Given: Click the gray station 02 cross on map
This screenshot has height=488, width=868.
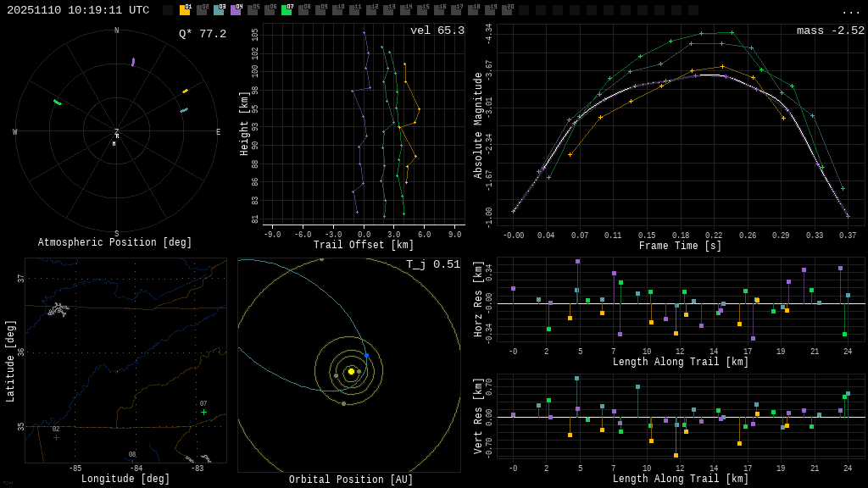Looking at the screenshot, I should point(57,437).
